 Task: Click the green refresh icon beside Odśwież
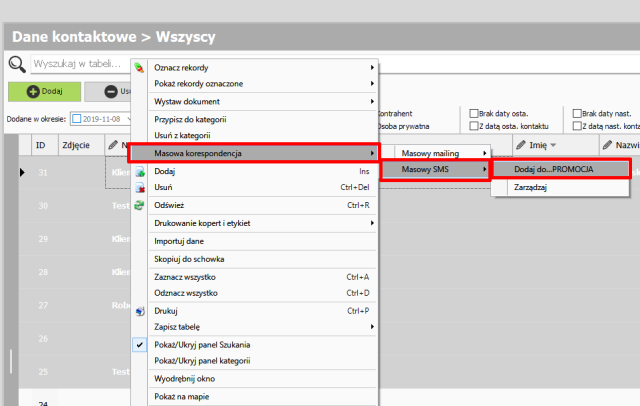pos(140,205)
